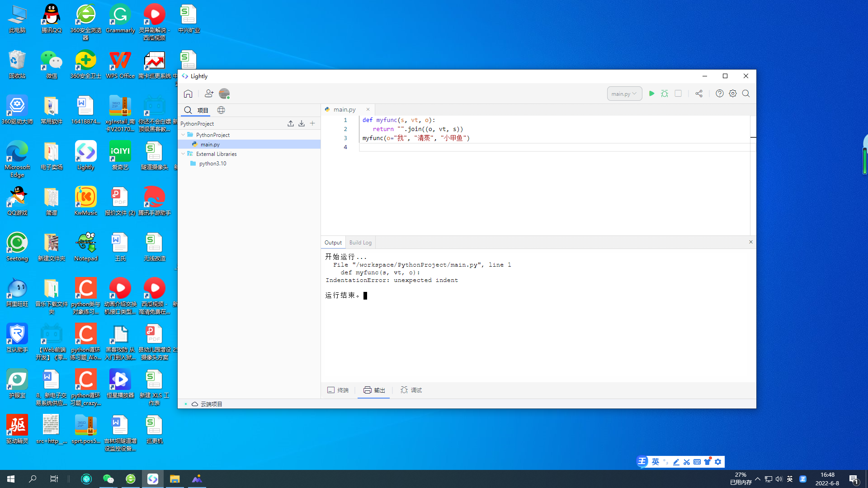
Task: Click the Lightly taskbar icon
Action: click(153, 479)
